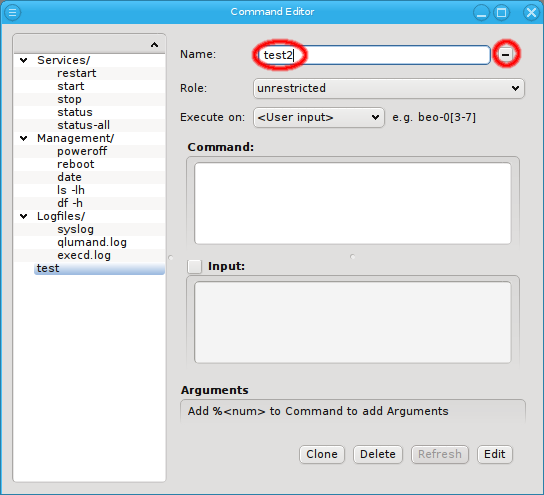This screenshot has height=495, width=544.
Task: Select the restart command in the tree
Action: pyautogui.click(x=77, y=73)
